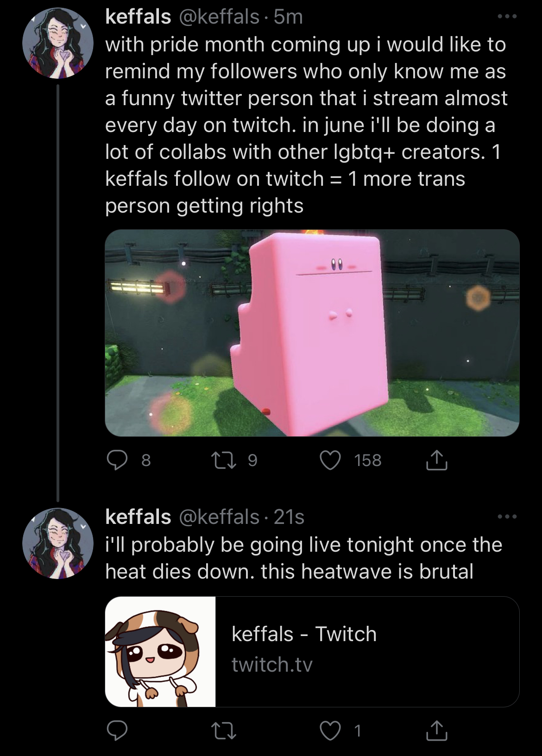Retweet the heatwave tweet
Image resolution: width=542 pixels, height=756 pixels.
coord(224,731)
